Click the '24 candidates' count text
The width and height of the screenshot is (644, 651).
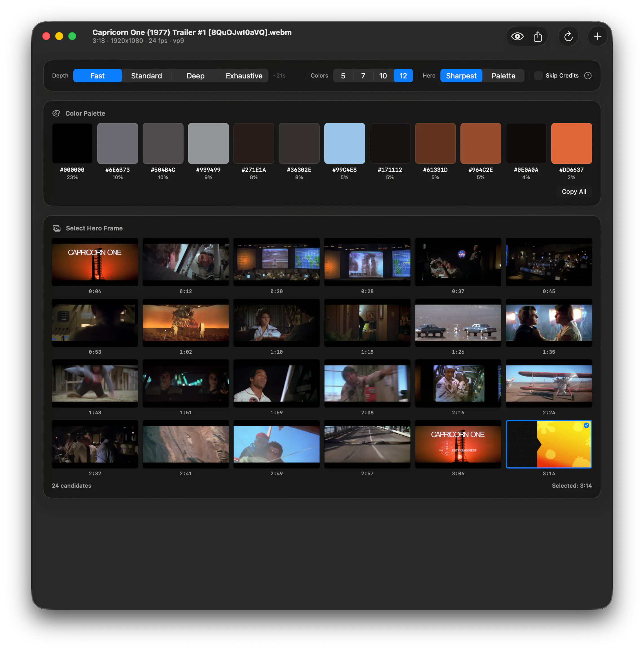[x=71, y=485]
